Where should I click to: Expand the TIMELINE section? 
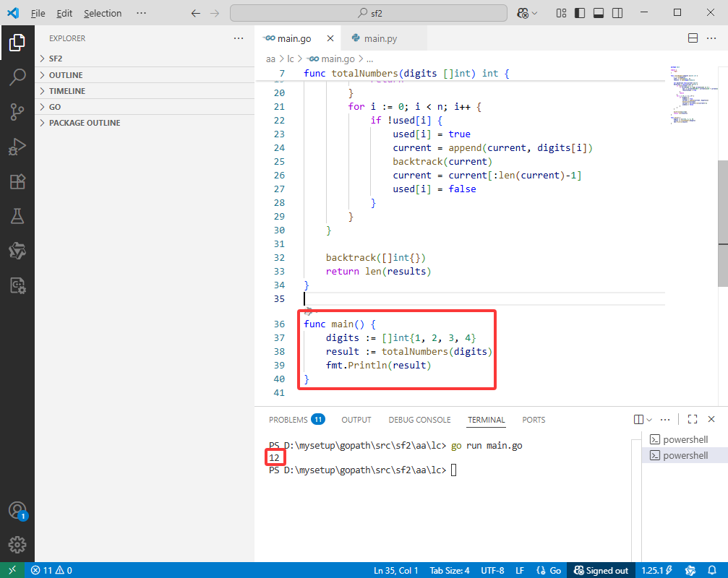pos(145,91)
